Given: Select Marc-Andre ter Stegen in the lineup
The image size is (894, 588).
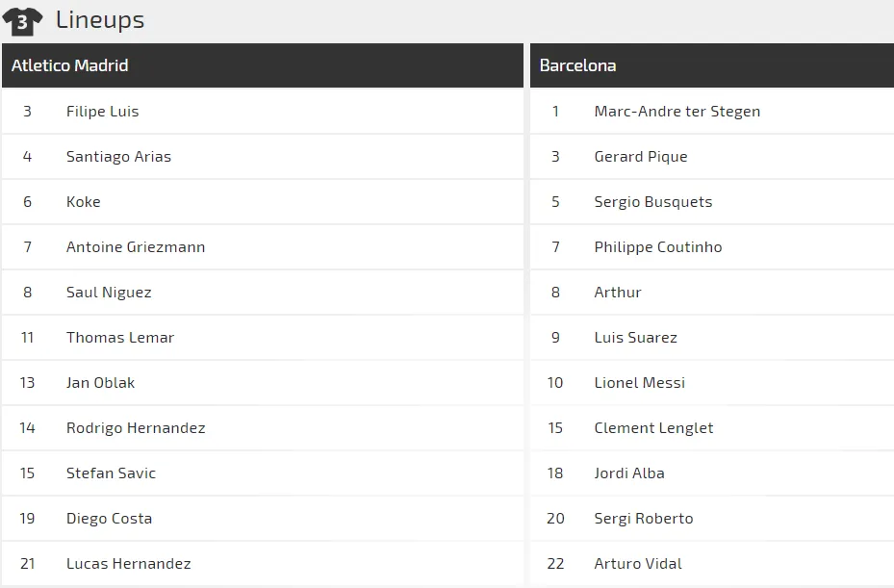Looking at the screenshot, I should click(712, 112).
